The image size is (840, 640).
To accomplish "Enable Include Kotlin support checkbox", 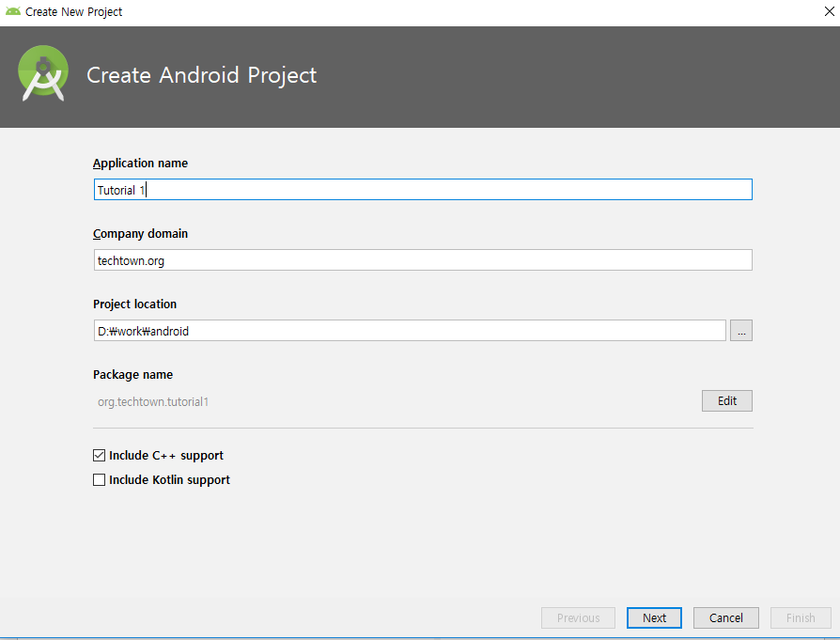I will (99, 479).
